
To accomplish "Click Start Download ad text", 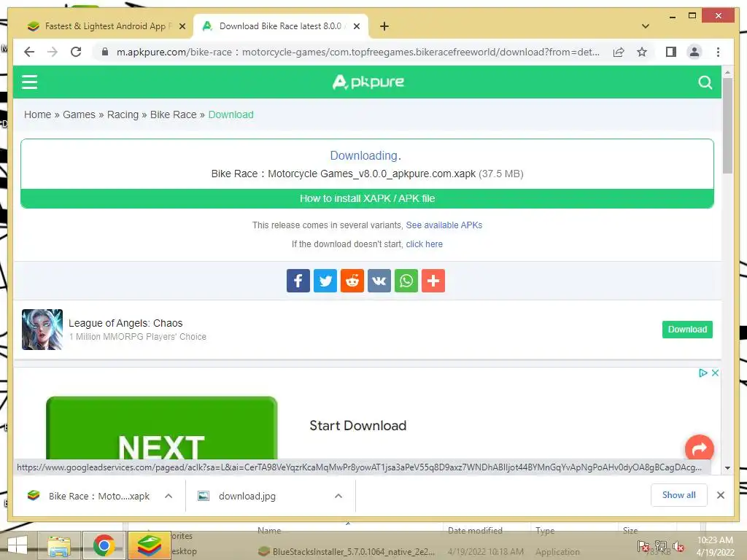I will tap(357, 426).
